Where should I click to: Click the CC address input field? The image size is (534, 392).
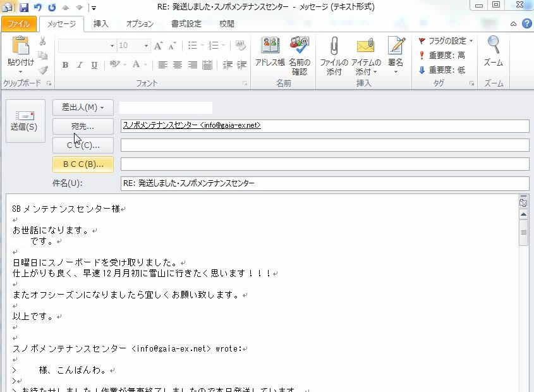tap(325, 145)
